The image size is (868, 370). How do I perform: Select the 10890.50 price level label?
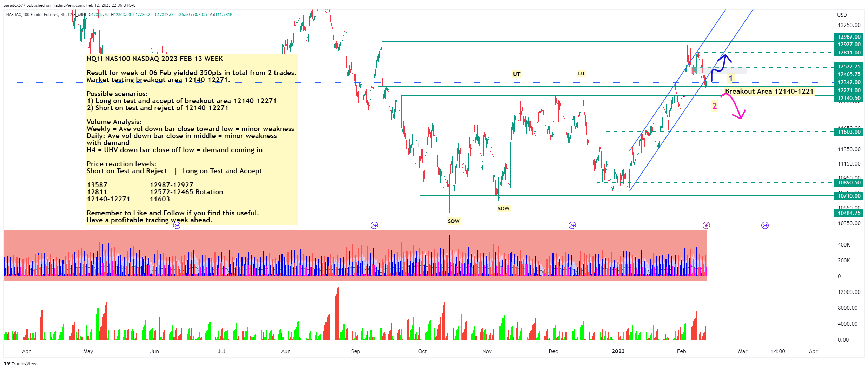pyautogui.click(x=848, y=183)
